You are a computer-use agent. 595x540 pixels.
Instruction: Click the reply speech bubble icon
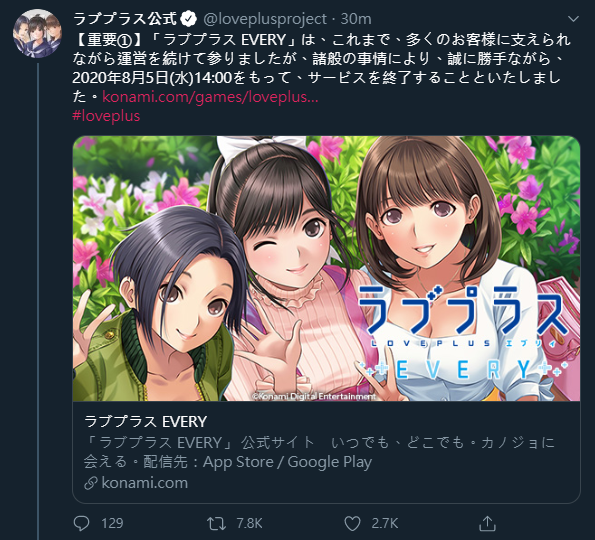81,523
